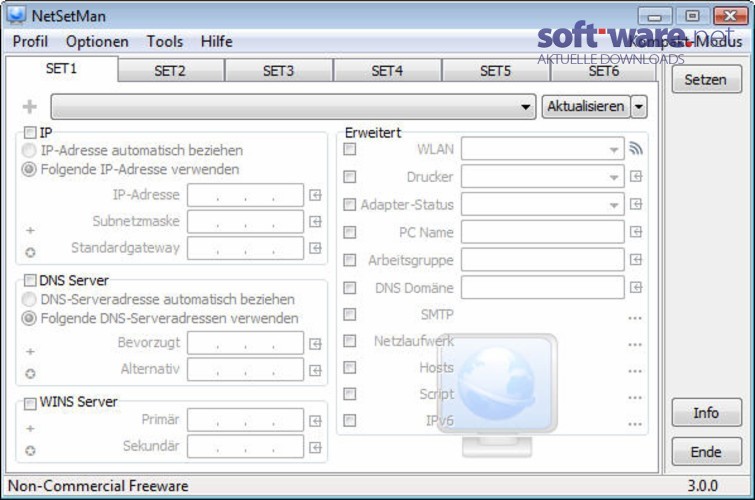Image resolution: width=755 pixels, height=500 pixels.
Task: Enable the WINS Server checkbox
Action: click(30, 403)
